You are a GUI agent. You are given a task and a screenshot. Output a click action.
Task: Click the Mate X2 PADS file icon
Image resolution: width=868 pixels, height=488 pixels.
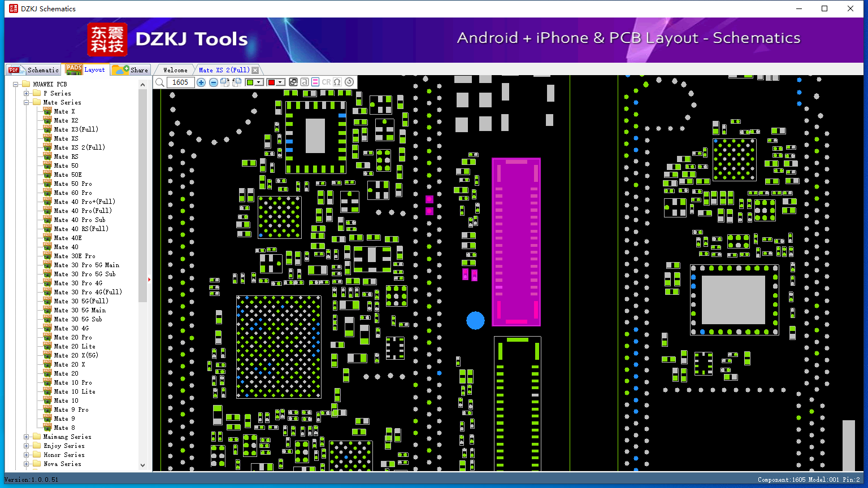click(47, 120)
